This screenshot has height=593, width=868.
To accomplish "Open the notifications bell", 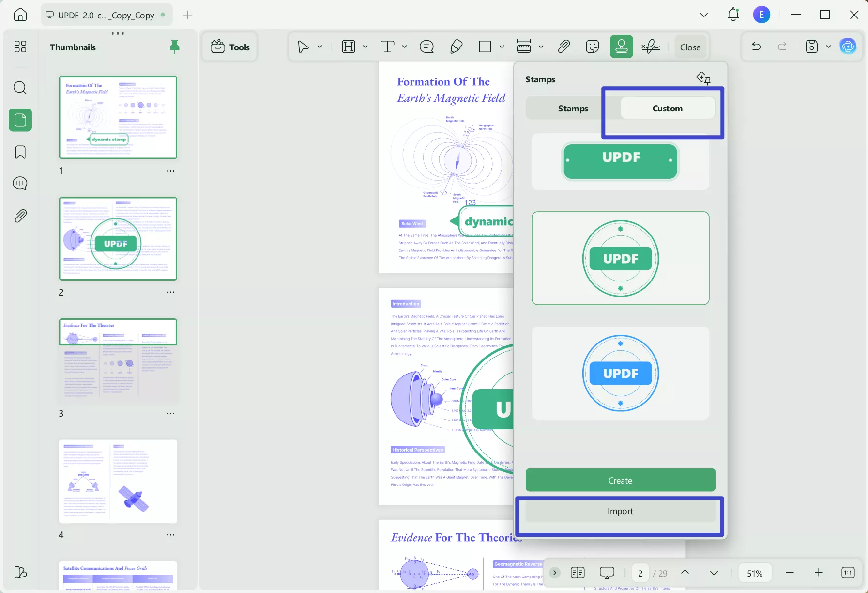I will point(733,15).
